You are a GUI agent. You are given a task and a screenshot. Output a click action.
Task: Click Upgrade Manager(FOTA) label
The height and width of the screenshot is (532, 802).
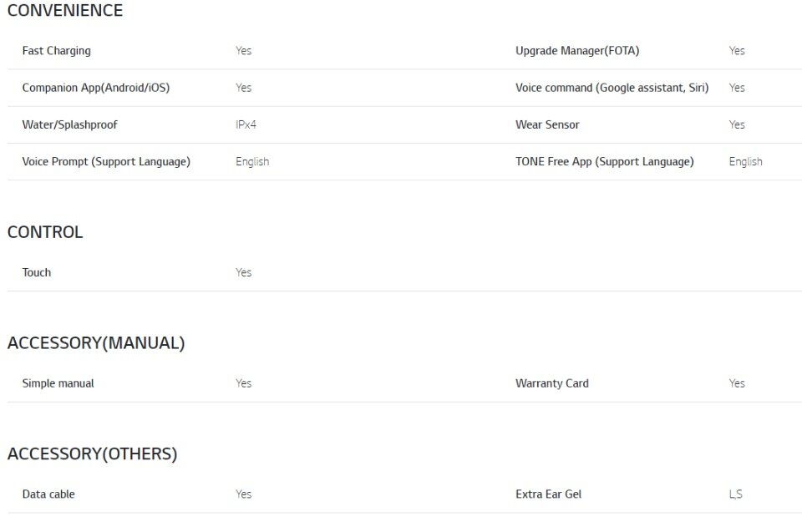click(x=577, y=51)
